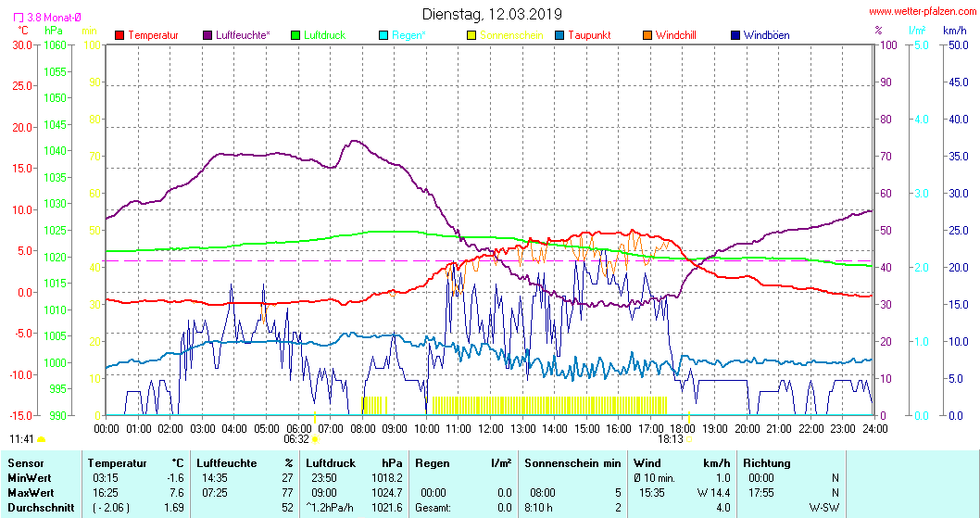
Task: Click the maximum gust time 15:35
Action: [652, 493]
